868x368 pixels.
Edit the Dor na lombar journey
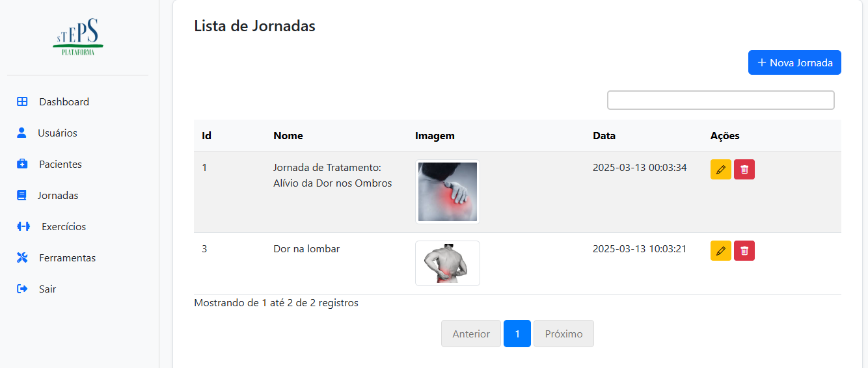click(720, 250)
